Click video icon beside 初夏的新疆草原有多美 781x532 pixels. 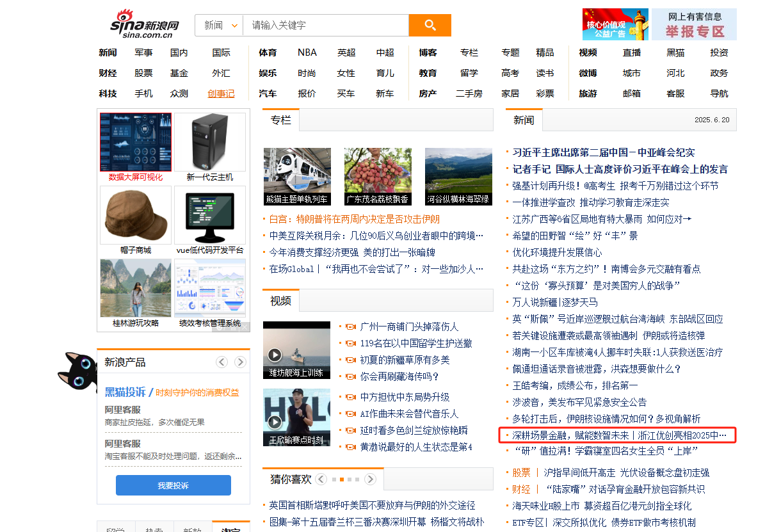[350, 360]
